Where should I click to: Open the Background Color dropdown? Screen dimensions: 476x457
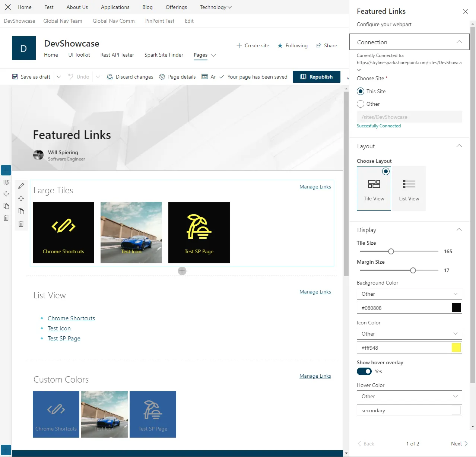409,294
